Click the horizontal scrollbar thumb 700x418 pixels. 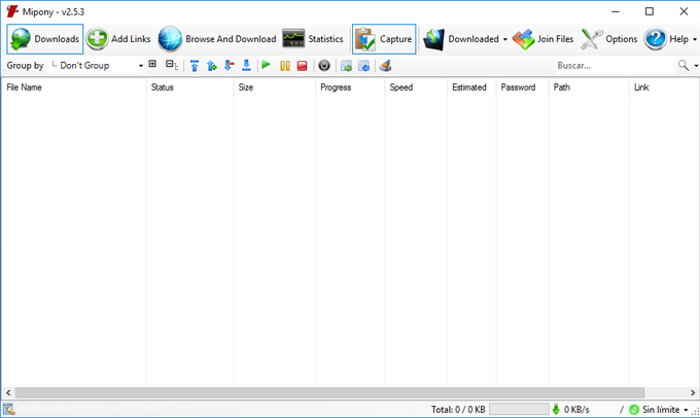(x=330, y=393)
